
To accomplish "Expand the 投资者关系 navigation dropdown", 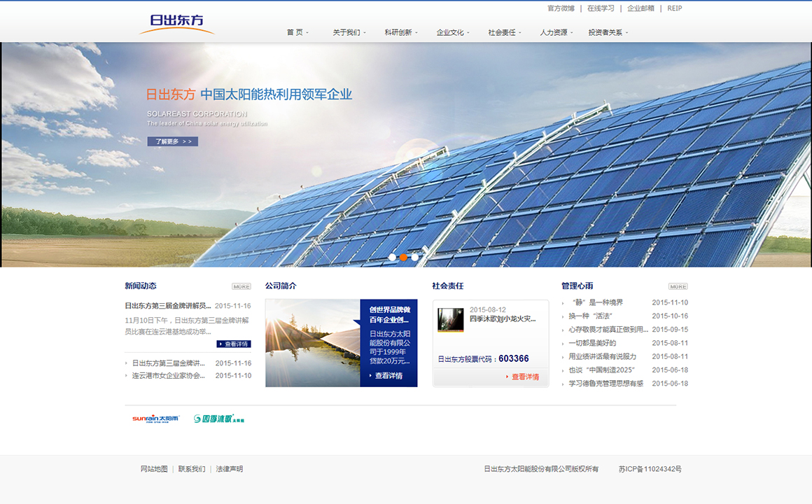I will point(608,32).
